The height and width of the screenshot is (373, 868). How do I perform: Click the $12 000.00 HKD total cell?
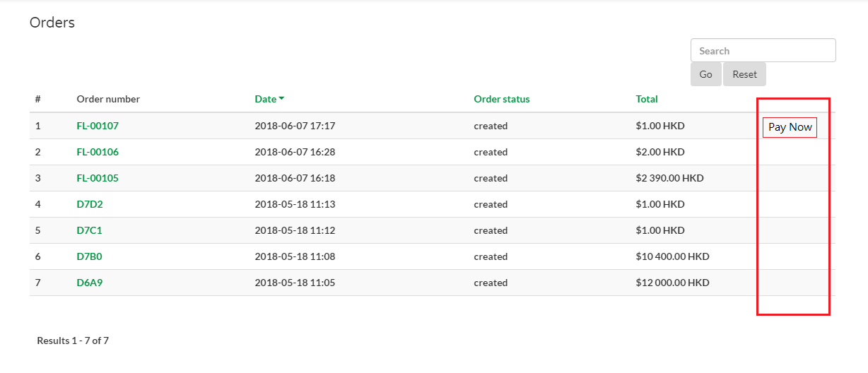point(672,283)
